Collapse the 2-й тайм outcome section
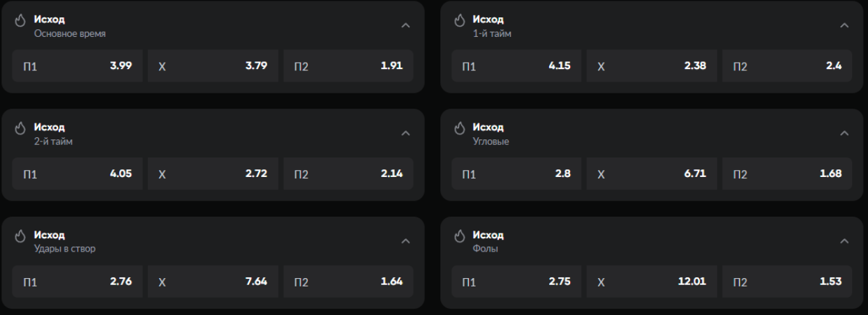The width and height of the screenshot is (868, 315). click(405, 133)
